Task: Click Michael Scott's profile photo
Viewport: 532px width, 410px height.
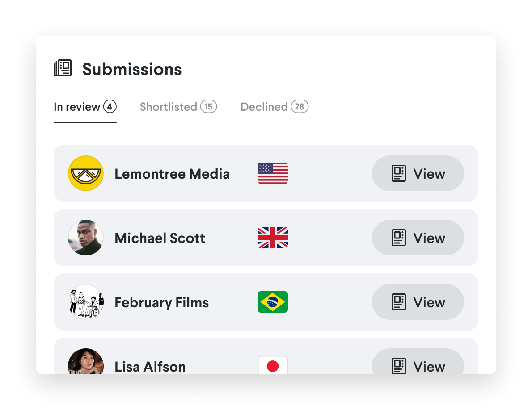Action: point(86,238)
